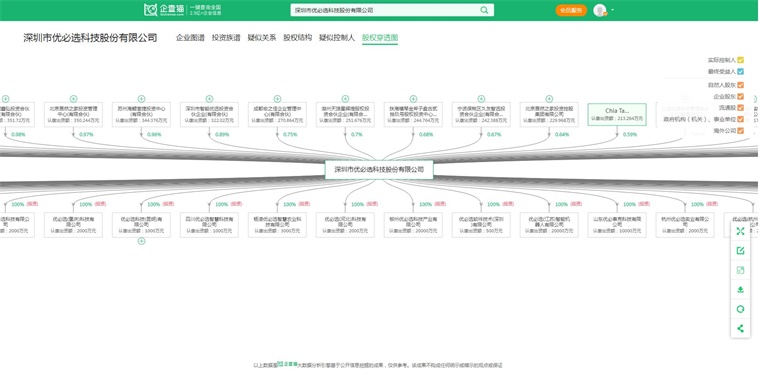The width and height of the screenshot is (760, 373).
Task: Click the share icon in the right toolbar
Action: (x=740, y=328)
